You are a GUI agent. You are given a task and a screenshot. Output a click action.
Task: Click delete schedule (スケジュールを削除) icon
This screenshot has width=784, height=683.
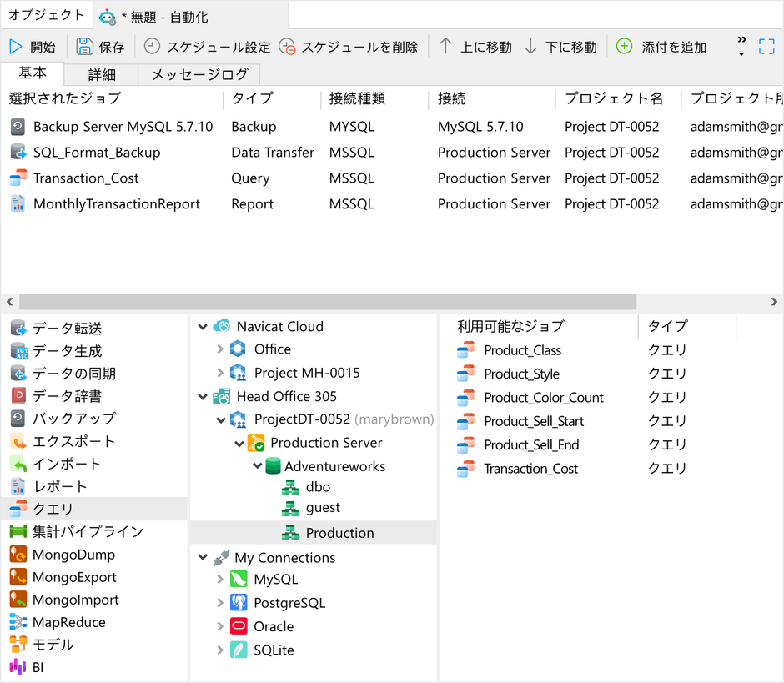[x=287, y=47]
